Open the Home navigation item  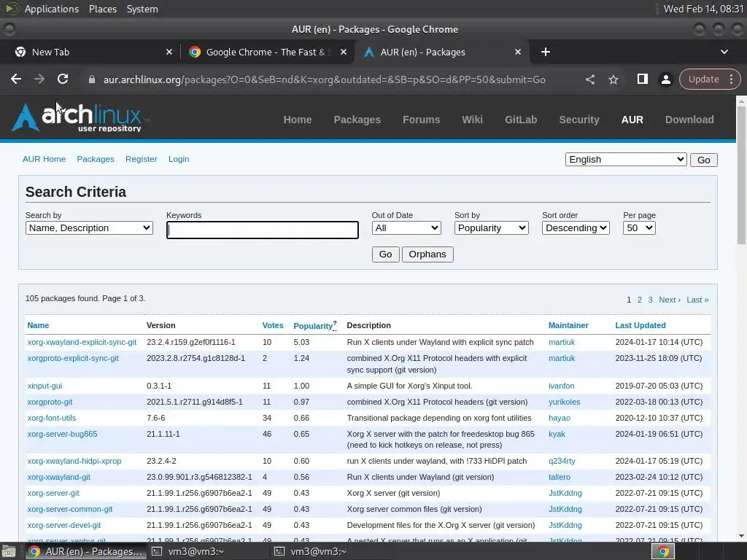pos(298,120)
